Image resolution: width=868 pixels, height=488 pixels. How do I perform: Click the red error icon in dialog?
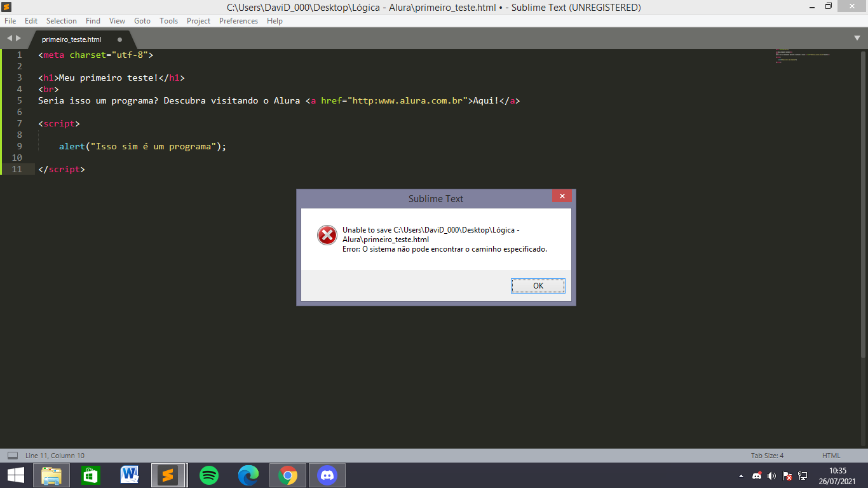[327, 235]
